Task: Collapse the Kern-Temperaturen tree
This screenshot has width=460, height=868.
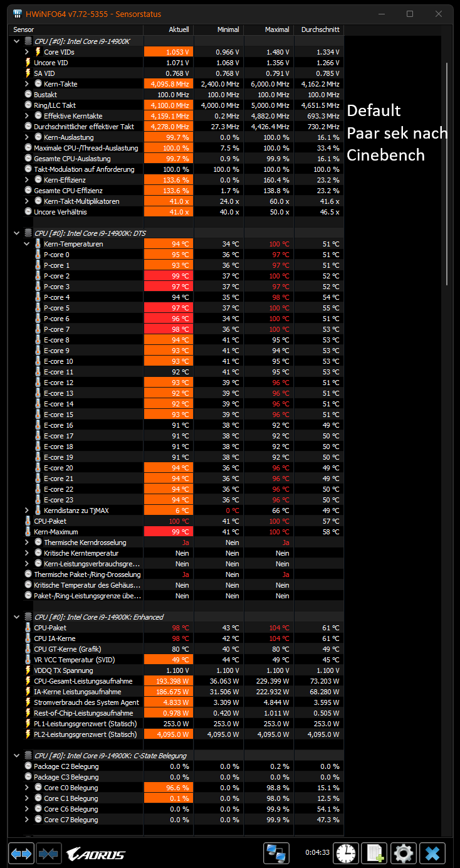Action: click(x=27, y=244)
